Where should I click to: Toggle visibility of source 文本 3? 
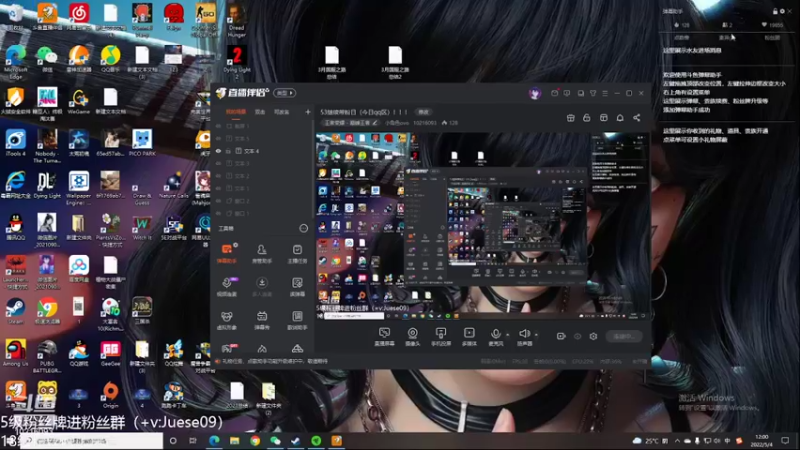218,163
